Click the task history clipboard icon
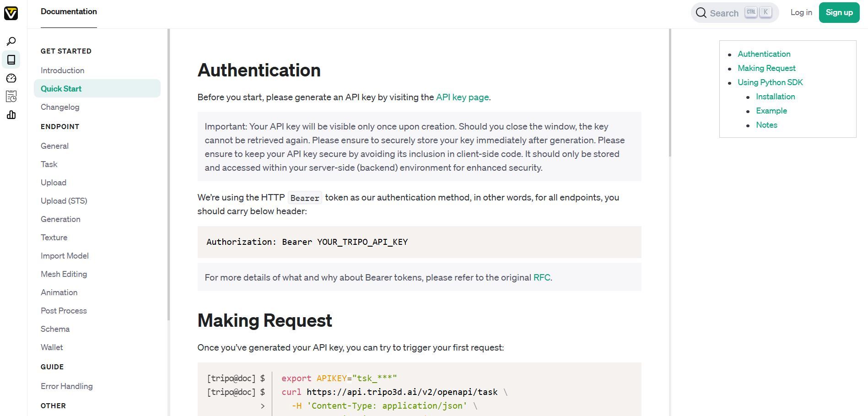868x416 pixels. click(x=11, y=97)
